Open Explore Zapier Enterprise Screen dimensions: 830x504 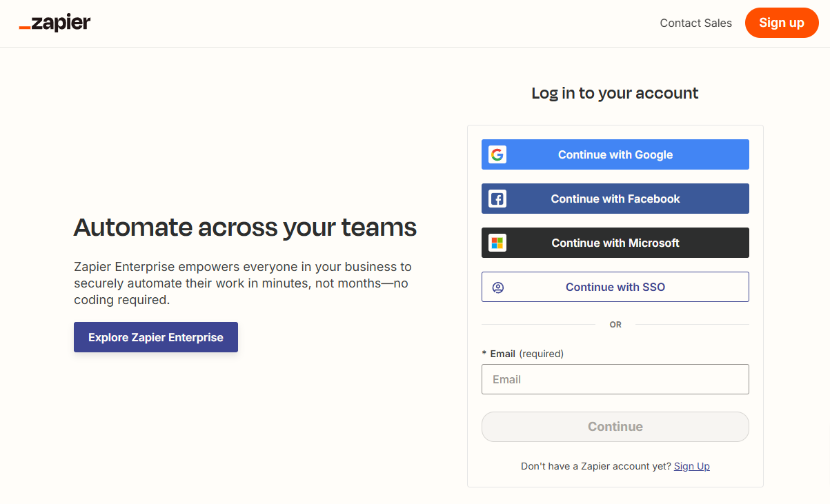[156, 337]
